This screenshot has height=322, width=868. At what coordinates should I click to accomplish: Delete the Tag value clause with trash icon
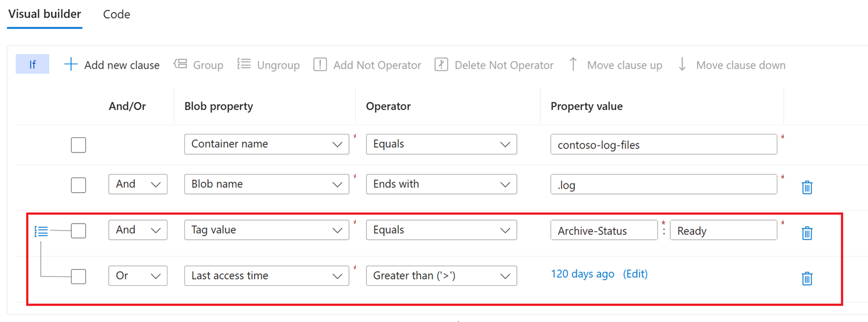807,233
